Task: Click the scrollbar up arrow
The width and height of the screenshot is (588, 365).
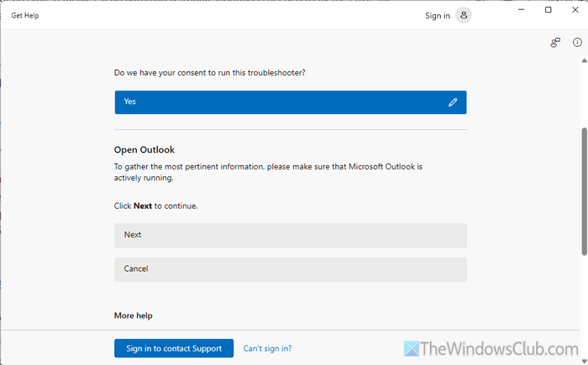Action: point(584,62)
